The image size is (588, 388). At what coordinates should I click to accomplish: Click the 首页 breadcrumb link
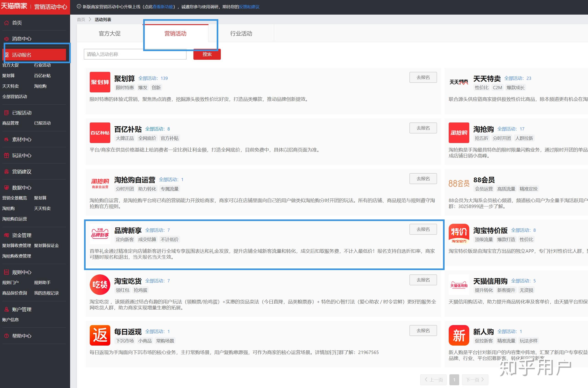pos(81,20)
